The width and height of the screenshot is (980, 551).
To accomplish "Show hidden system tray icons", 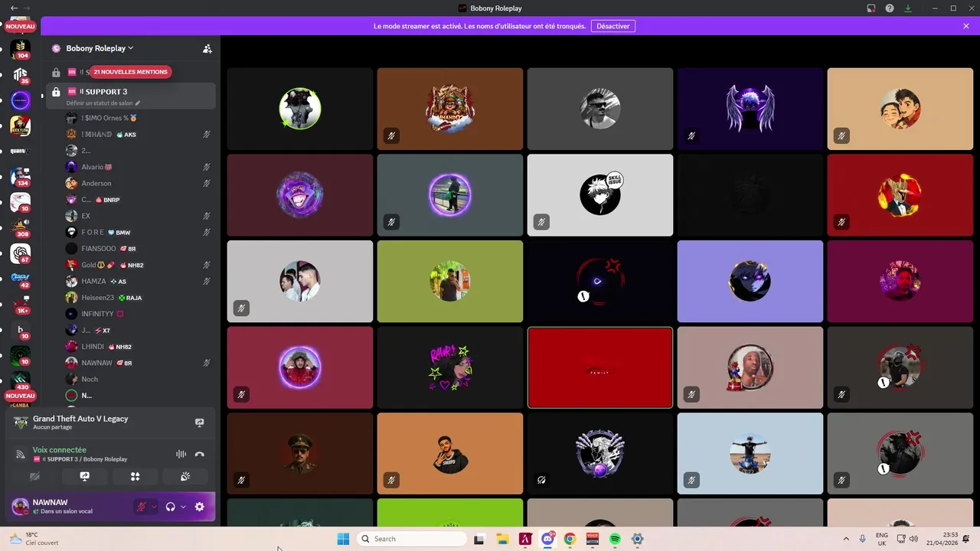I will (x=846, y=539).
